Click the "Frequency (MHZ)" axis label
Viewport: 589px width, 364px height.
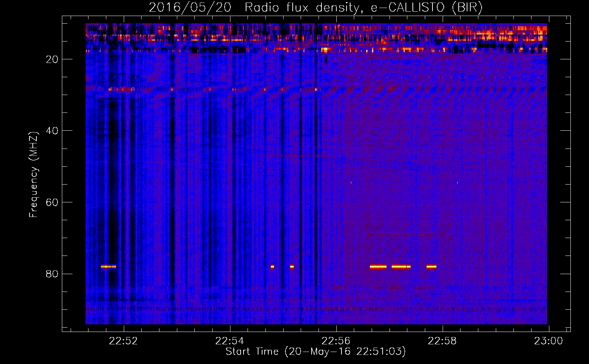pos(33,175)
